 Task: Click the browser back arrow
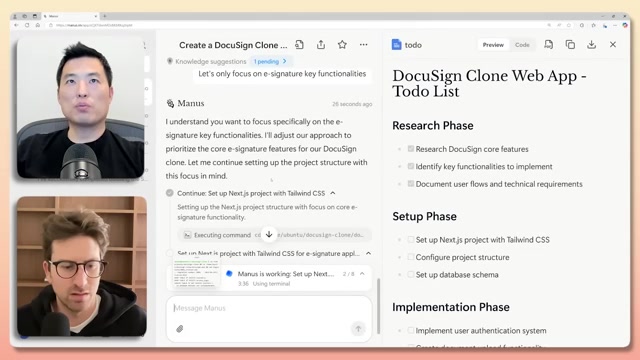[x=16, y=25]
